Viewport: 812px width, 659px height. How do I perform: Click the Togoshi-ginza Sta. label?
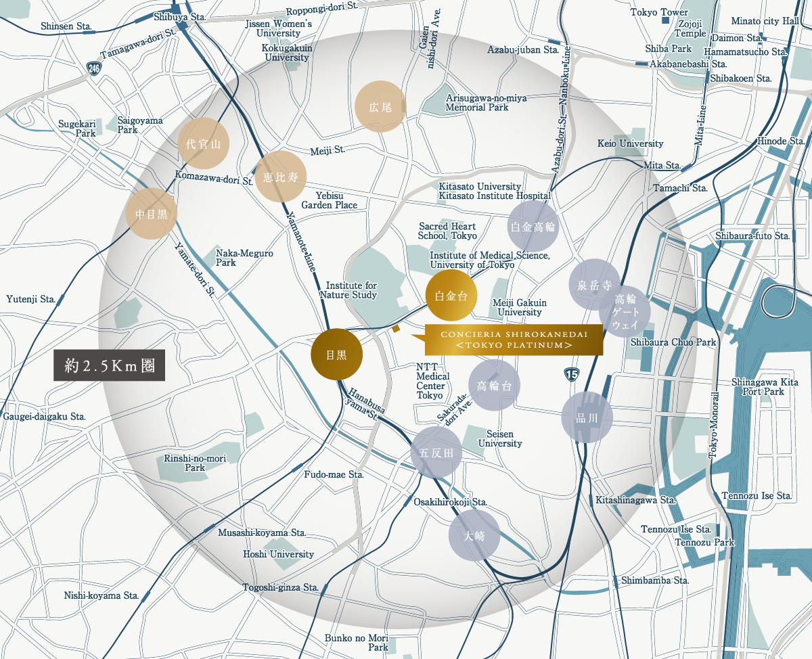[281, 587]
